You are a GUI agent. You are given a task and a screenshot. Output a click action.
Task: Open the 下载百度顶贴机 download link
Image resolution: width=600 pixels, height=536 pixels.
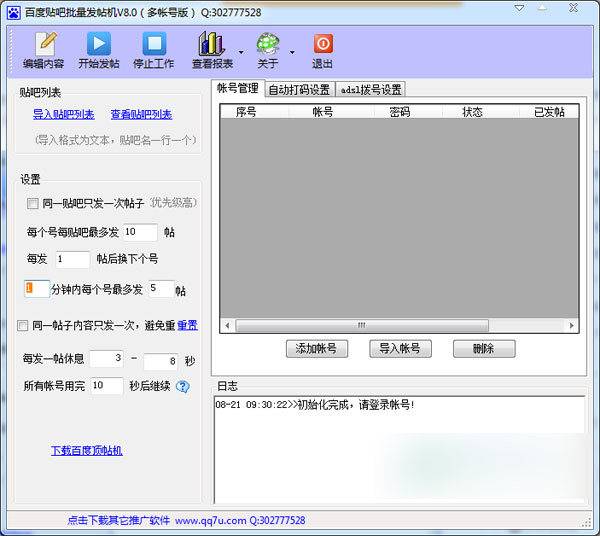[86, 451]
